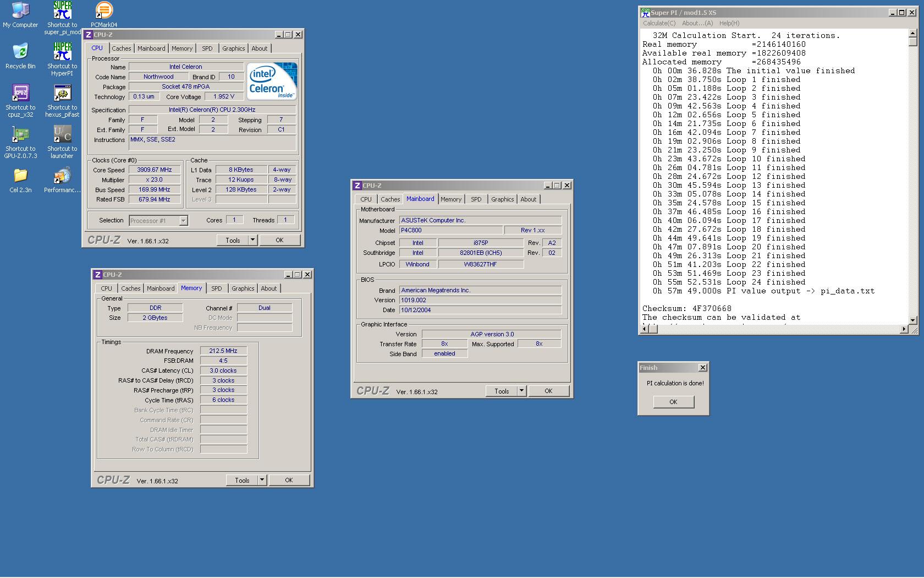Click the Rated FSB value 679.94 MHz
Image resolution: width=924 pixels, height=578 pixels.
155,200
